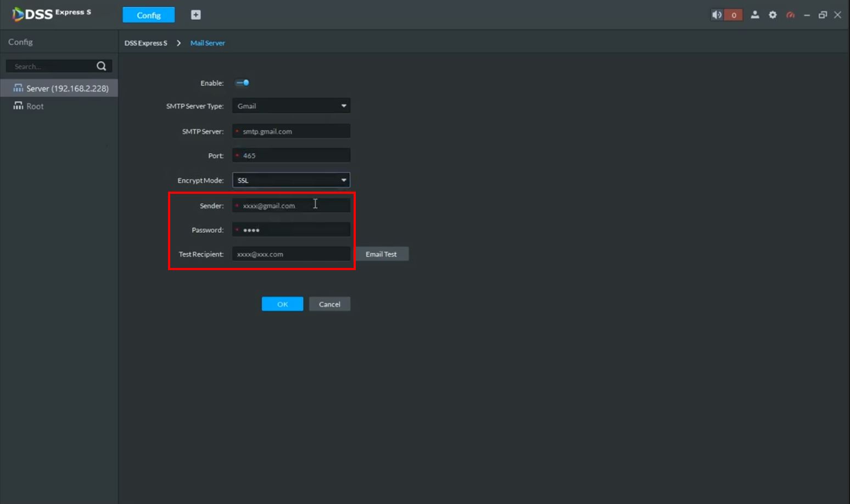Image resolution: width=850 pixels, height=504 pixels.
Task: Focus the Test Recipient field
Action: [x=291, y=254]
